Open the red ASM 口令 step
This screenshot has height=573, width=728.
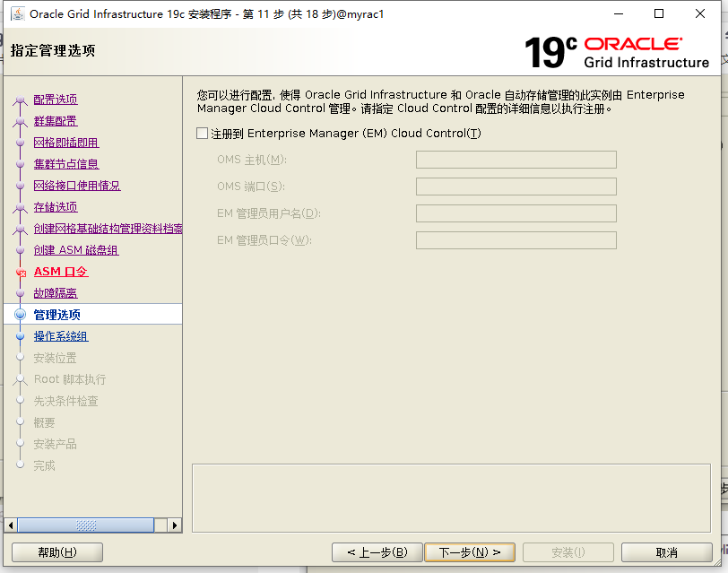[61, 272]
